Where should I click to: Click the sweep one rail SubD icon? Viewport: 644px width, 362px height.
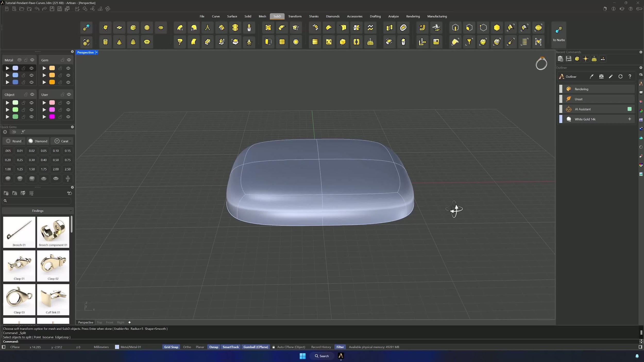click(x=180, y=28)
